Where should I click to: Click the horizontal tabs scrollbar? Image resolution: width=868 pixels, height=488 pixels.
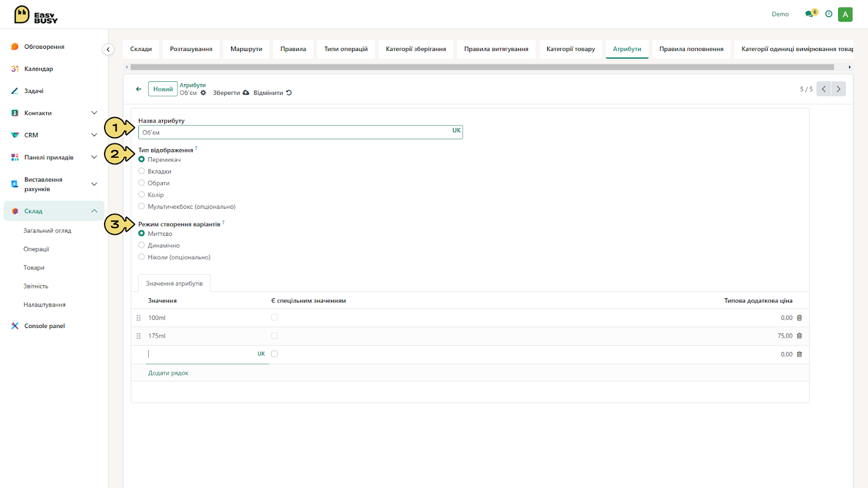(x=482, y=67)
